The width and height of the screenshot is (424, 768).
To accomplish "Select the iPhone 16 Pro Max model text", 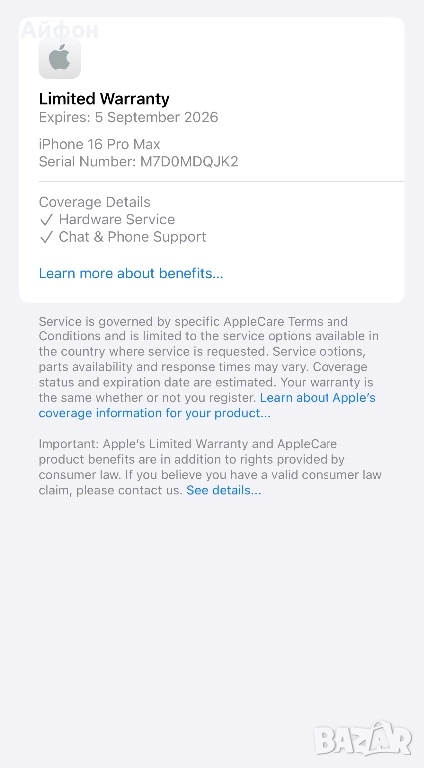I will click(99, 144).
